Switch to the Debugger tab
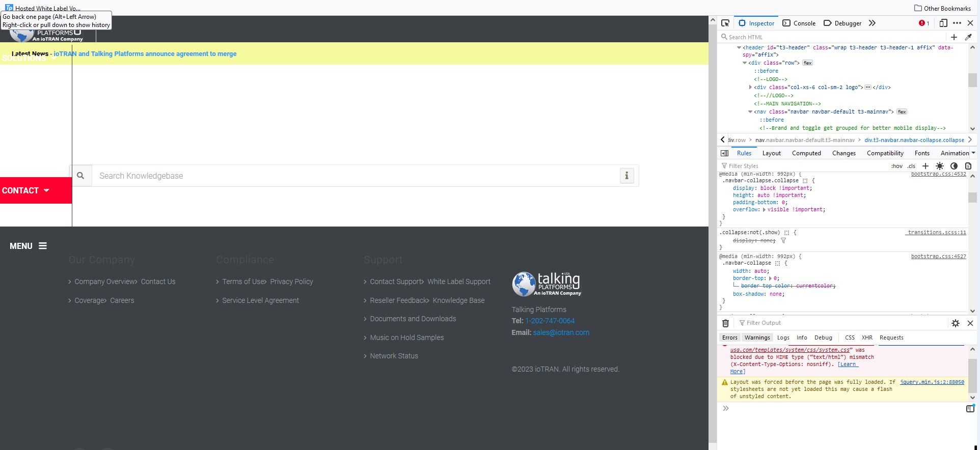980x450 pixels. (x=842, y=23)
